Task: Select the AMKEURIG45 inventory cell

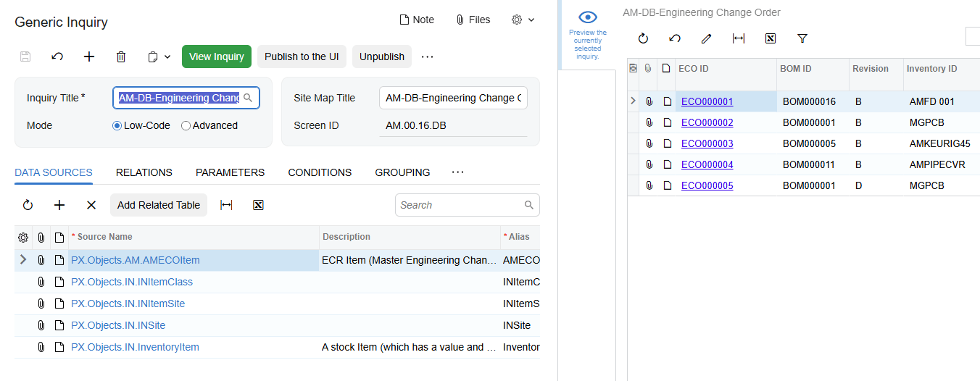Action: pos(940,143)
